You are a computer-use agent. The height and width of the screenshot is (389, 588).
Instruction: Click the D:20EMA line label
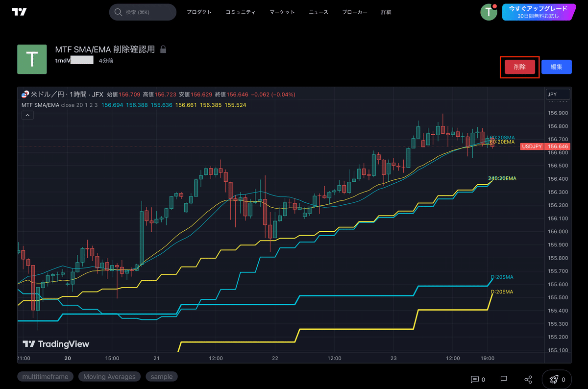tap(502, 292)
